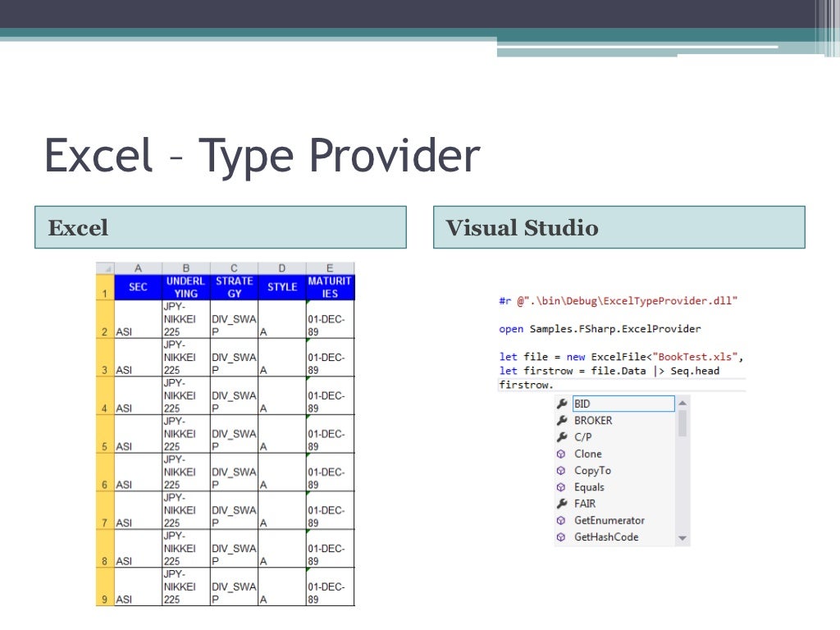840x630 pixels.
Task: Click the SEC header cell
Action: point(138,287)
